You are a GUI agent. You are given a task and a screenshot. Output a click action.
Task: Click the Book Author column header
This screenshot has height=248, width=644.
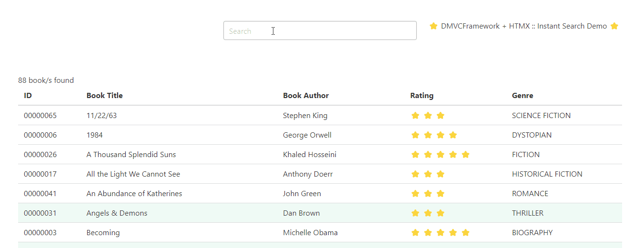[306, 96]
